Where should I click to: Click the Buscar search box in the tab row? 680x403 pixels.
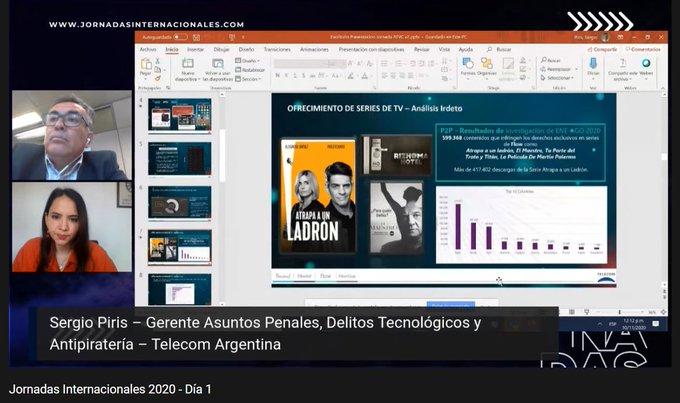(499, 49)
